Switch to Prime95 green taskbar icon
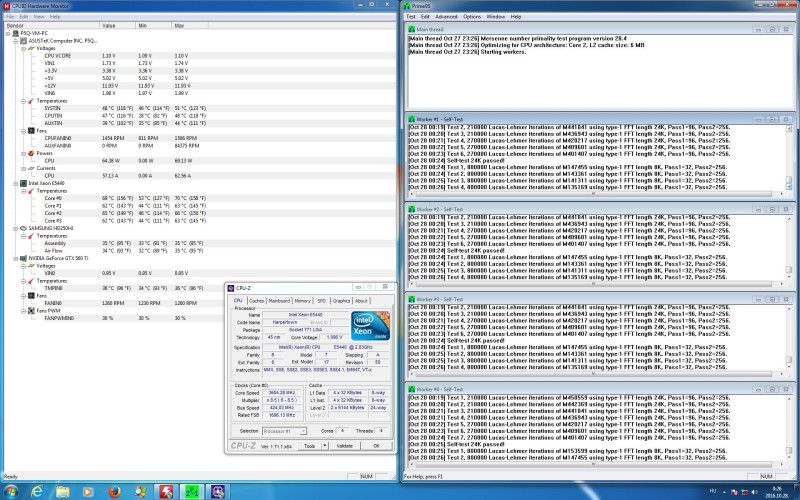This screenshot has width=800, height=500. (x=192, y=492)
